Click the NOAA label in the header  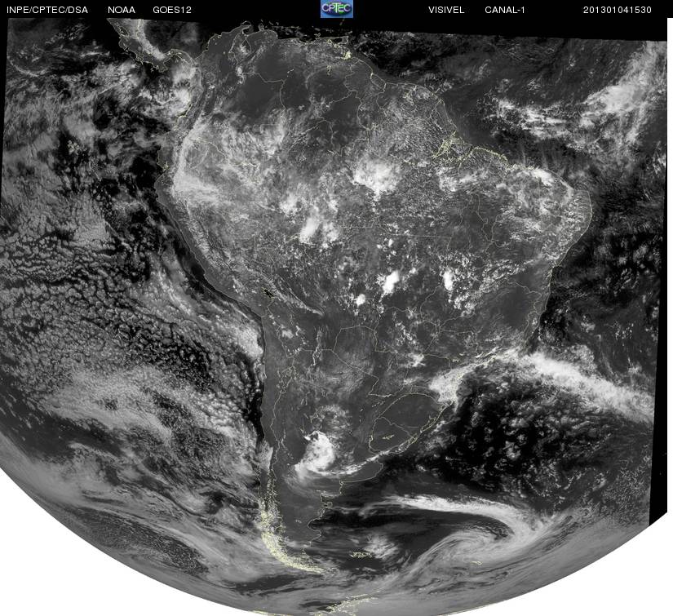pyautogui.click(x=122, y=10)
